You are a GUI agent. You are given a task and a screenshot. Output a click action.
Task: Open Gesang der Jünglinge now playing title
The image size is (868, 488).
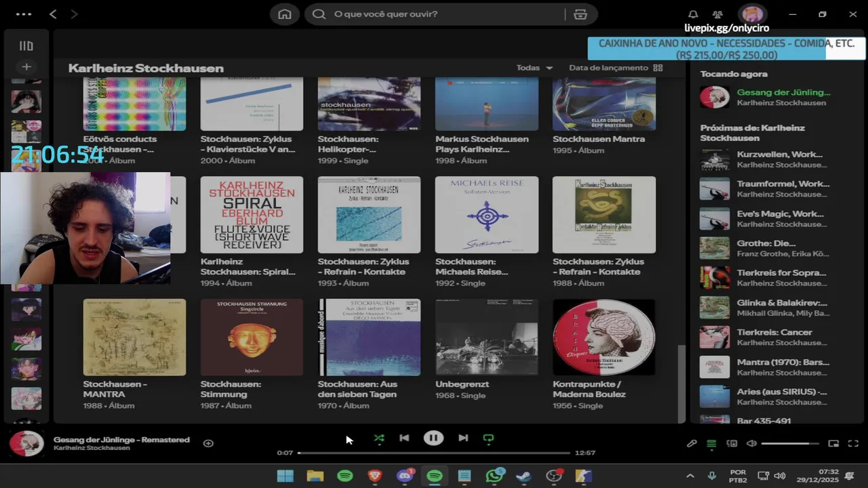121,439
